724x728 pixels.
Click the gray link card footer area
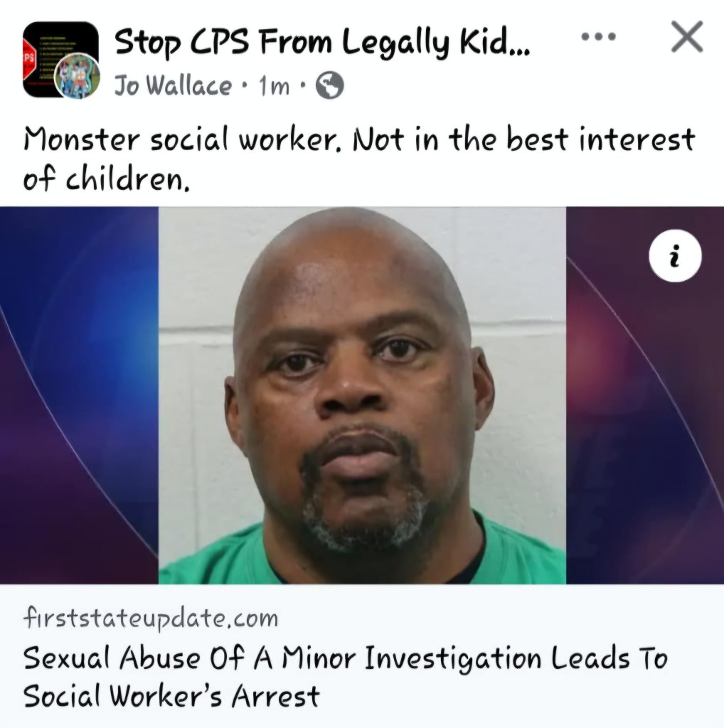point(362,655)
